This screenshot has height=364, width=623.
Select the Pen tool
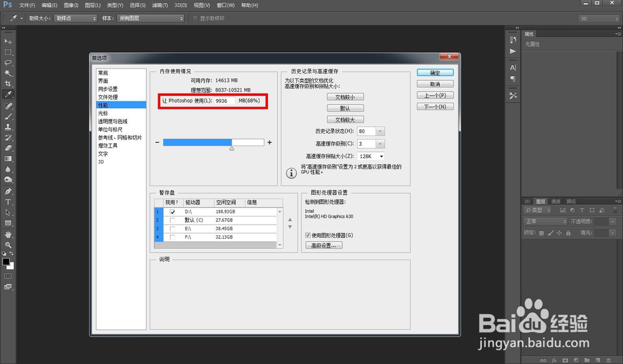(x=8, y=191)
